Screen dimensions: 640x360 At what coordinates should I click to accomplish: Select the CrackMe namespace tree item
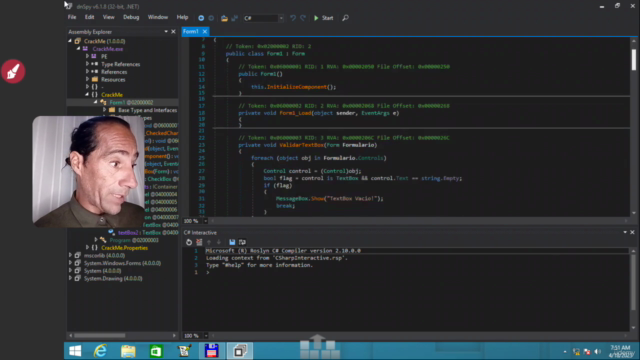[x=112, y=95]
